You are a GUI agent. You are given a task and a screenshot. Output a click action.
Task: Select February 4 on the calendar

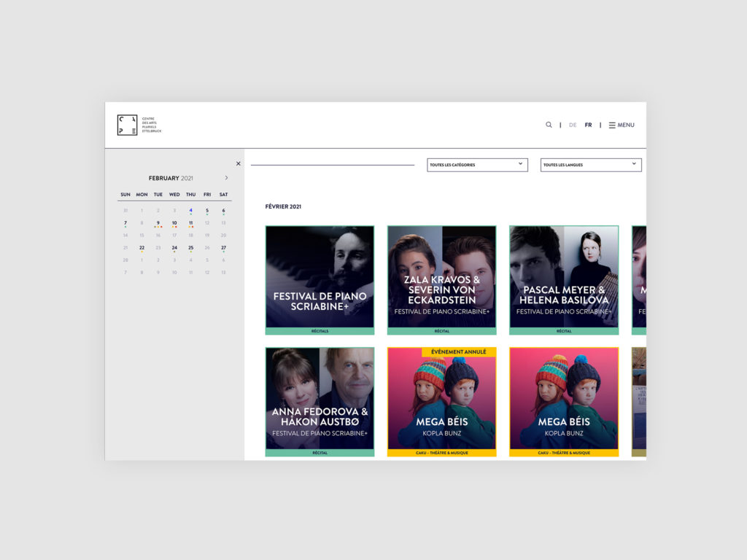(x=190, y=210)
